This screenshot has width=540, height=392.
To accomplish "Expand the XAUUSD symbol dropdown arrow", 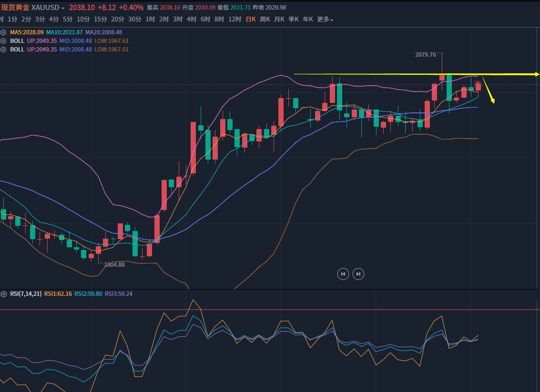I will click(63, 8).
